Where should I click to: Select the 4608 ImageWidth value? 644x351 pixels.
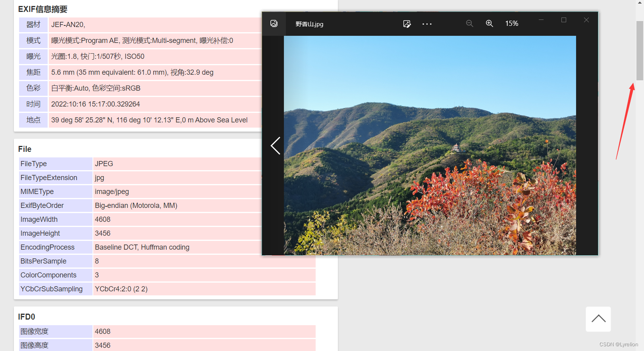[102, 219]
